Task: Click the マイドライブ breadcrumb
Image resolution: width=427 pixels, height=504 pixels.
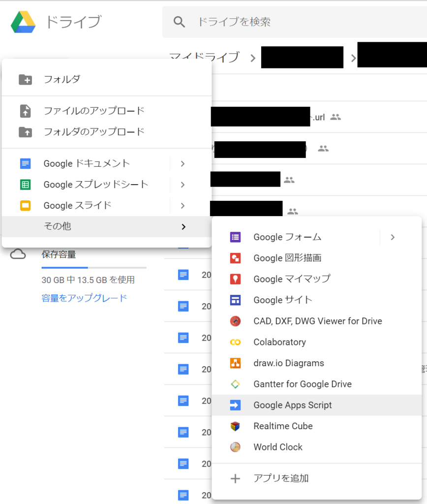Action: tap(204, 56)
